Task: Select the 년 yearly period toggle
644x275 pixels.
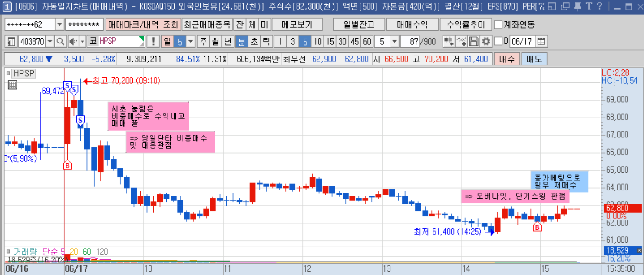Action: (x=228, y=42)
